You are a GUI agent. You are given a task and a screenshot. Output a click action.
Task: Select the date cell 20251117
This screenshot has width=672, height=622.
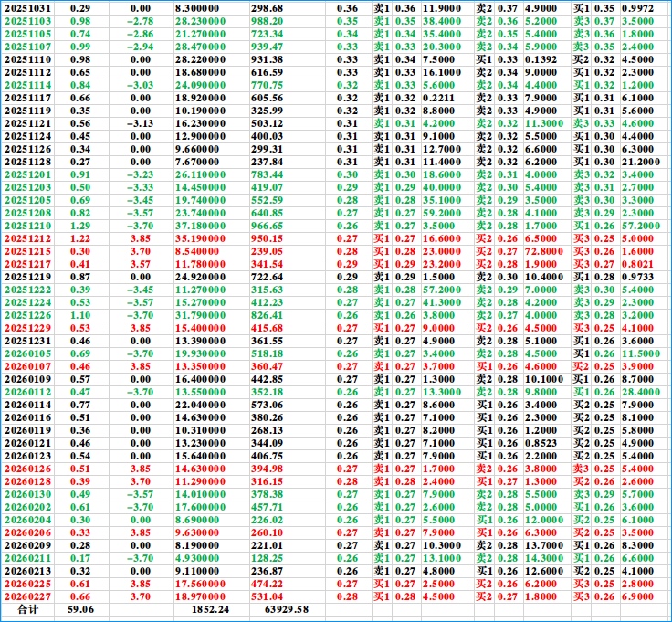(x=27, y=98)
